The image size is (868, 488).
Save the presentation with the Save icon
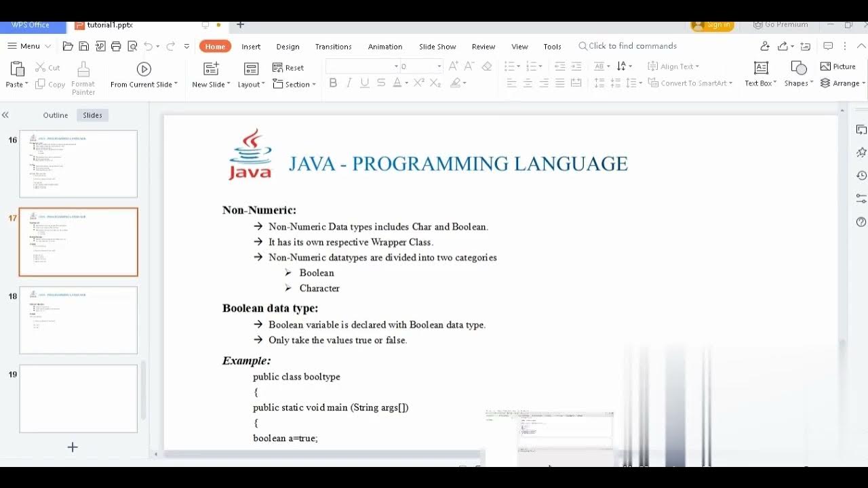(x=84, y=46)
